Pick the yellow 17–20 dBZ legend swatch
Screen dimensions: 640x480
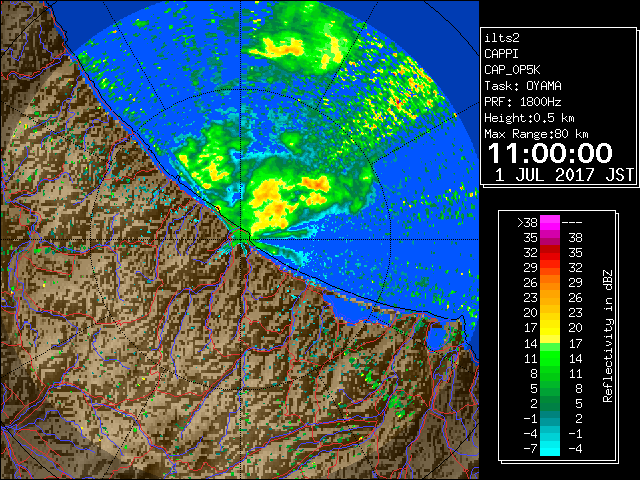click(x=550, y=328)
